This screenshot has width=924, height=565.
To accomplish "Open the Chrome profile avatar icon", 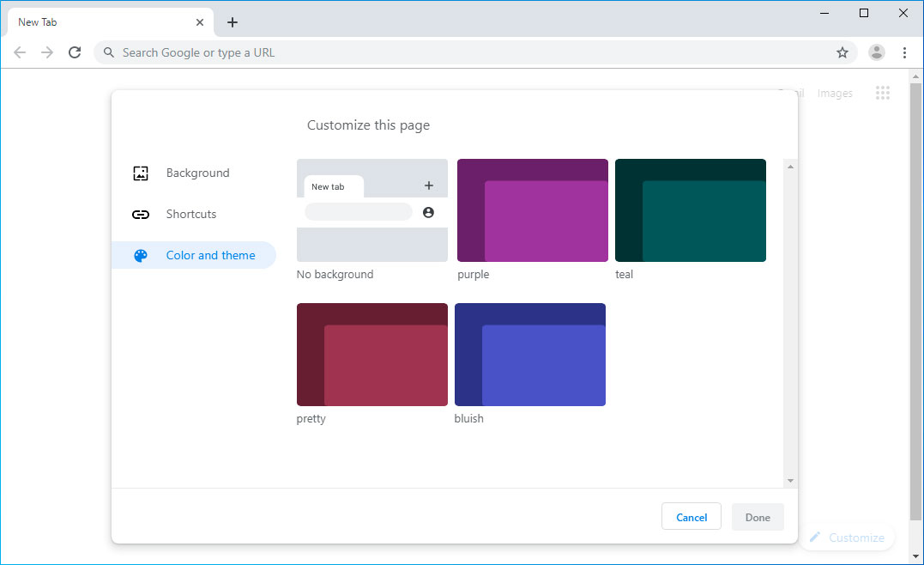I will pos(876,52).
